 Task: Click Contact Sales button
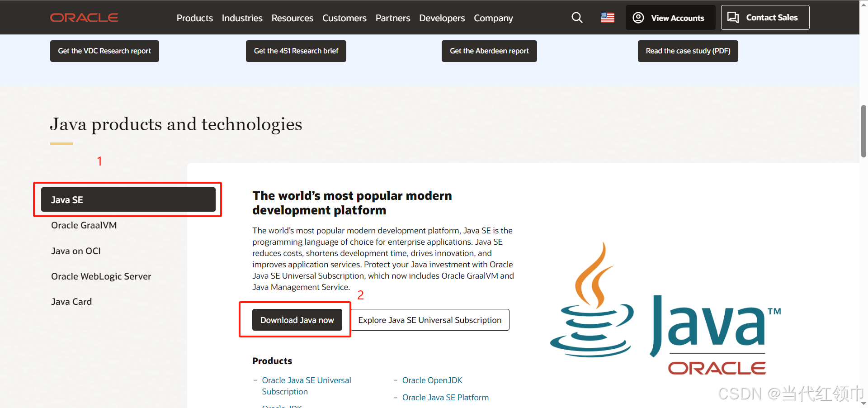click(x=765, y=18)
